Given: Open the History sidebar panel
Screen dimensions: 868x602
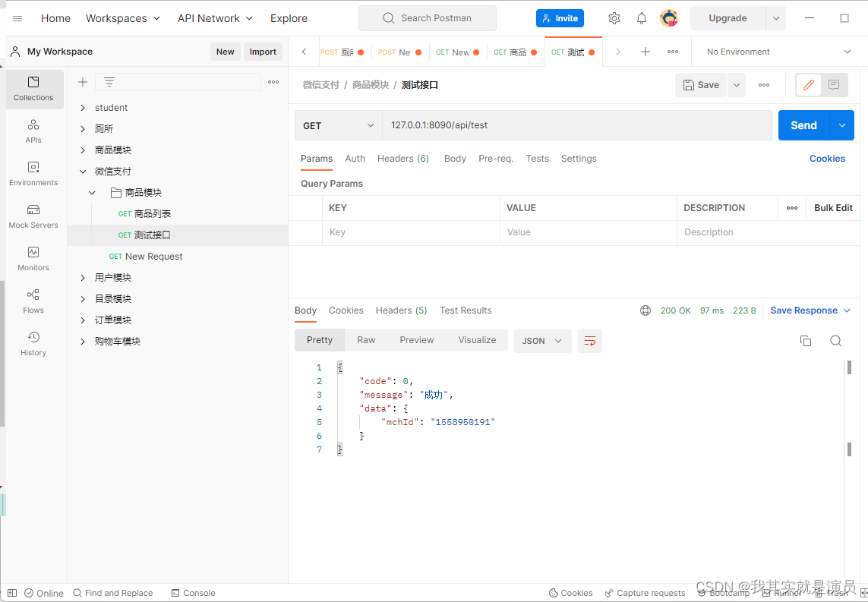Looking at the screenshot, I should coord(33,344).
